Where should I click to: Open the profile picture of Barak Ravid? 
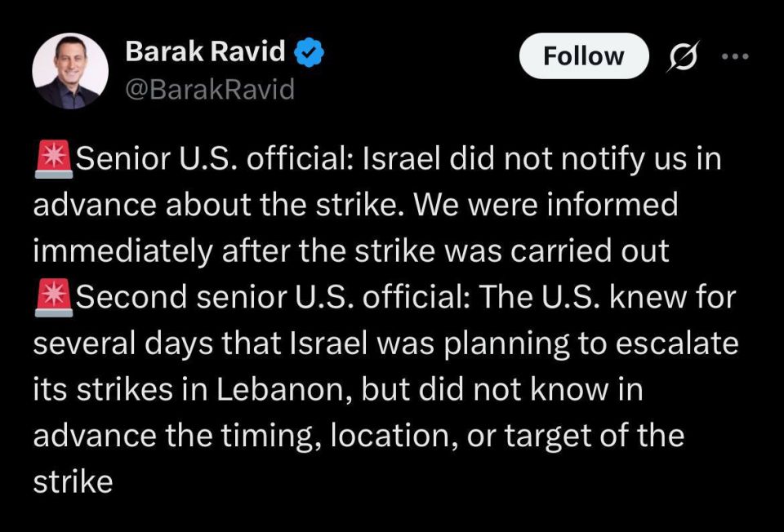click(70, 69)
